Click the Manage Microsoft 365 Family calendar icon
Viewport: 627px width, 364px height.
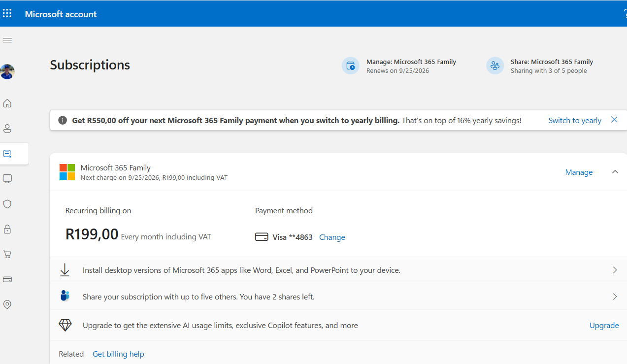tap(351, 66)
